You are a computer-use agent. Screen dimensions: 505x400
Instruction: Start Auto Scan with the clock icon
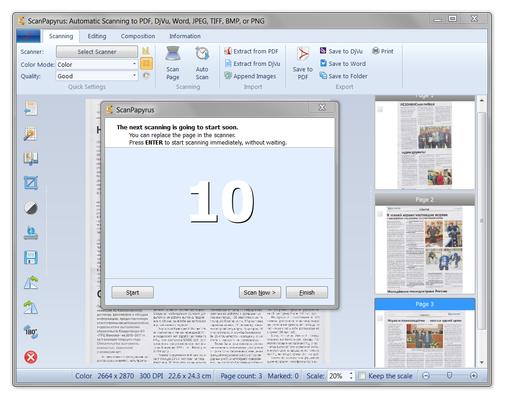[202, 53]
